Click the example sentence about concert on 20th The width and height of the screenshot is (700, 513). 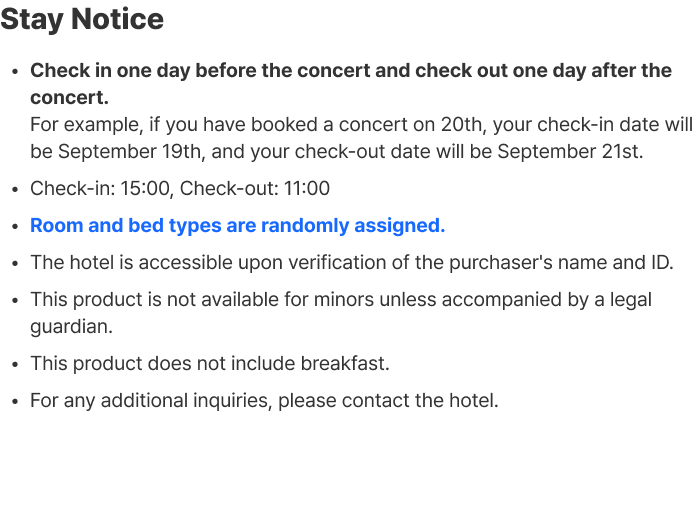click(x=360, y=126)
